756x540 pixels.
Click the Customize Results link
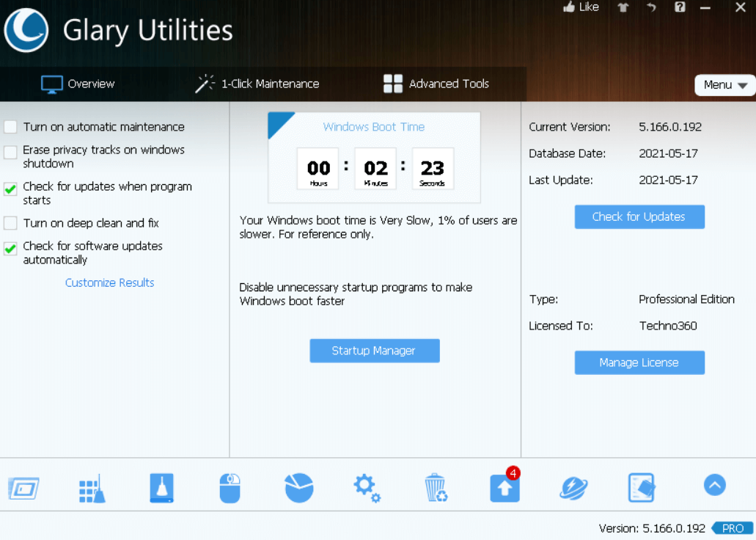[109, 282]
